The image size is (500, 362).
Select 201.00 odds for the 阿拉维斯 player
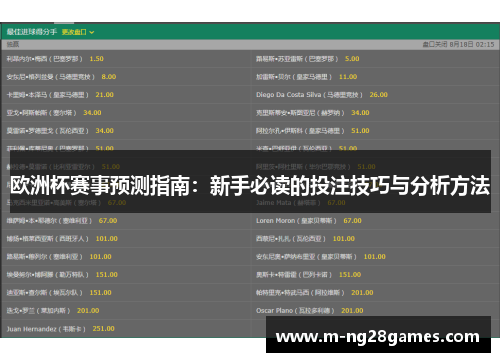(x=362, y=293)
